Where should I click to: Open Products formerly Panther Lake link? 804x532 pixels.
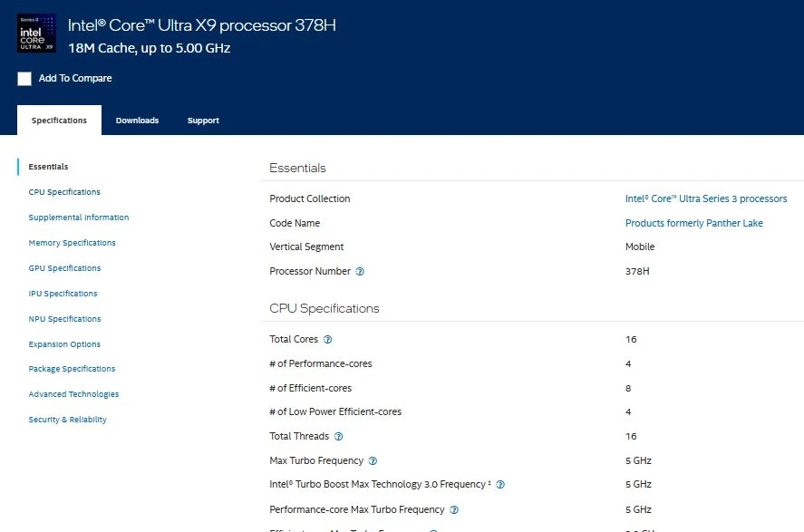693,223
